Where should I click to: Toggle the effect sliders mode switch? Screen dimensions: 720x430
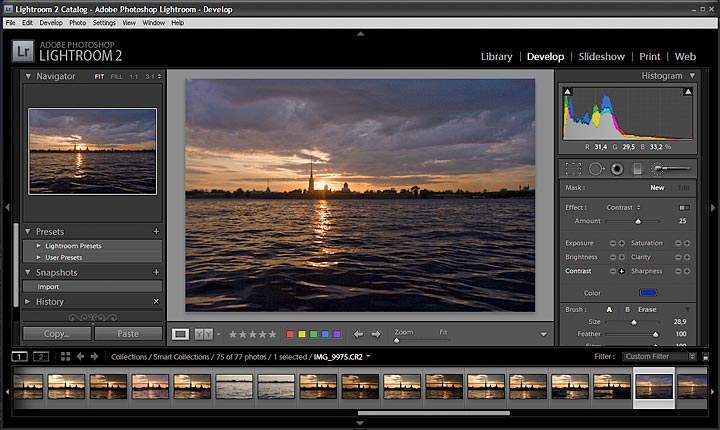coord(684,207)
